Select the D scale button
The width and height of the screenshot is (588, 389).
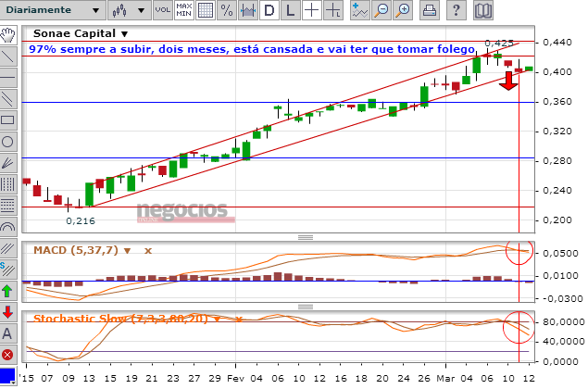269,10
